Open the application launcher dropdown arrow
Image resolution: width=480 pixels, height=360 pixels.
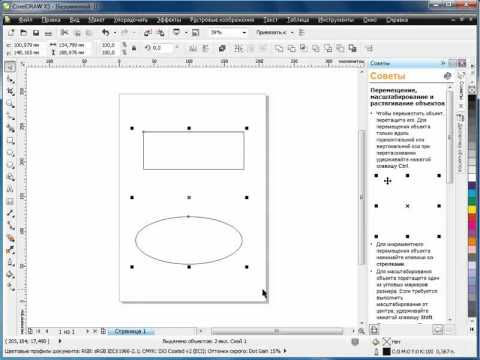(x=186, y=33)
